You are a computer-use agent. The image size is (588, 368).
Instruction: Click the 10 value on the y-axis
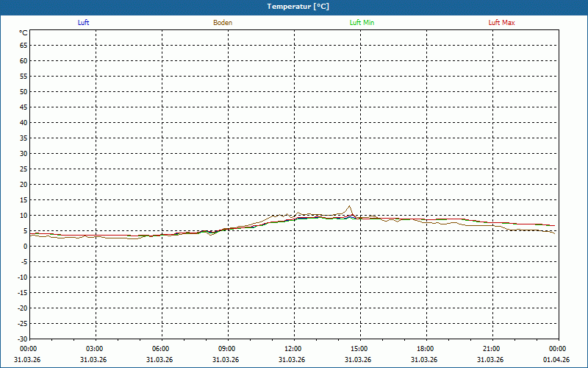pyautogui.click(x=24, y=216)
